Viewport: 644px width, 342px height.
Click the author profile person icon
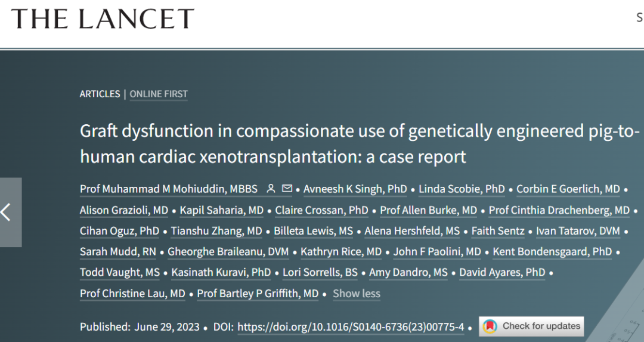[271, 189]
